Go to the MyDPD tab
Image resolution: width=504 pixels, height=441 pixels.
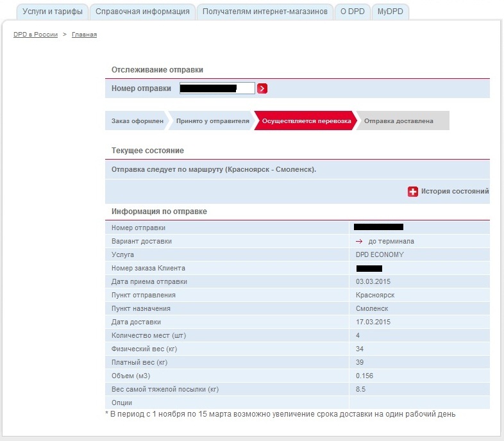[391, 12]
